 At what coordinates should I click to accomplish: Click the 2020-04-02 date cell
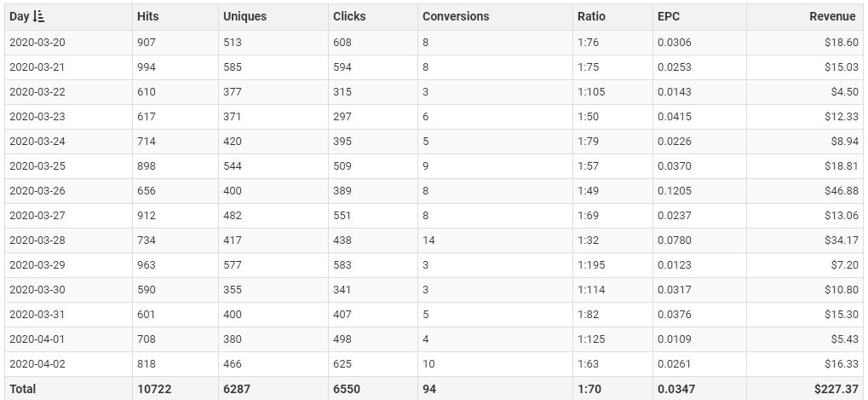tap(37, 363)
